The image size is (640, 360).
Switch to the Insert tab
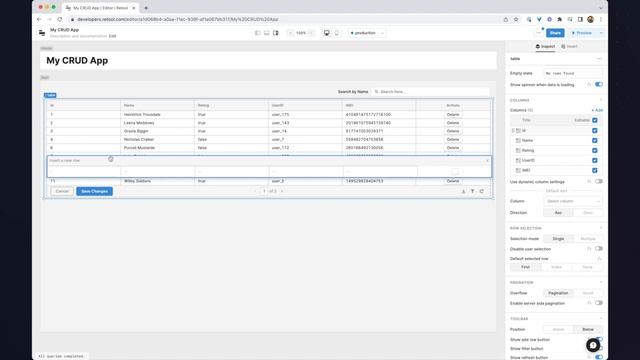[x=569, y=47]
